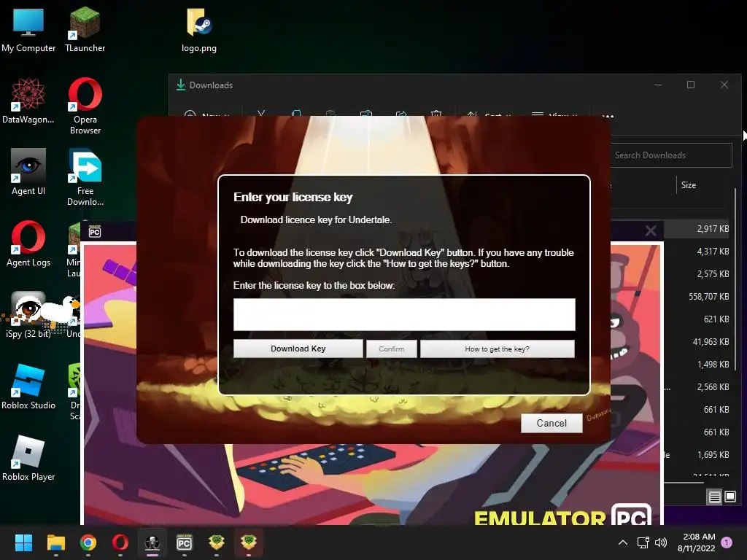747x560 pixels.
Task: Cancel the license key dialog
Action: [551, 423]
